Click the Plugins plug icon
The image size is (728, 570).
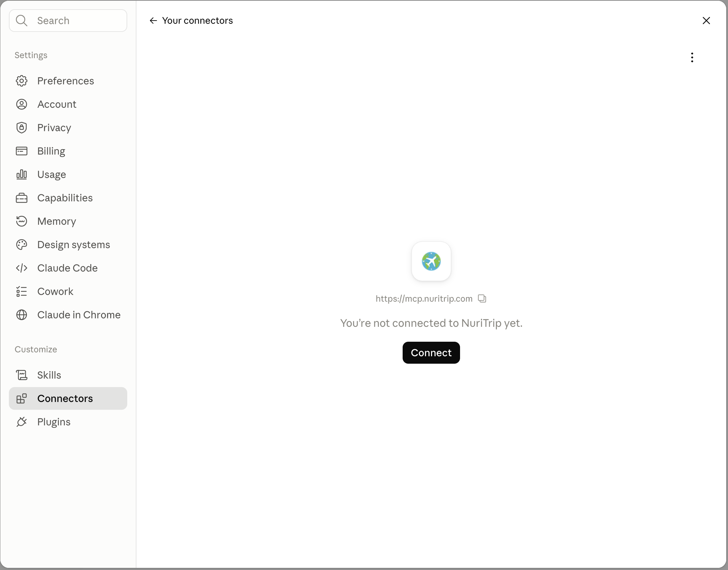(x=22, y=422)
